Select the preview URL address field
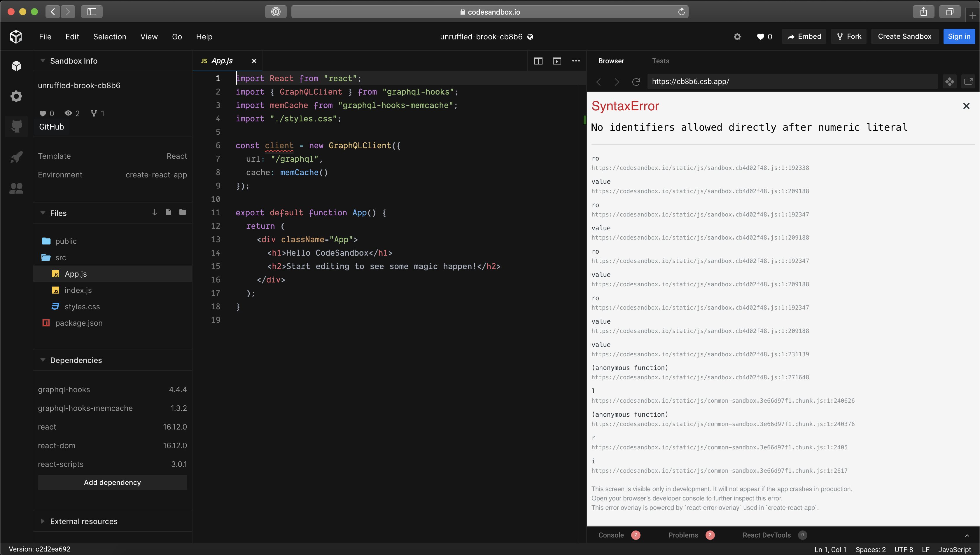 click(x=792, y=82)
